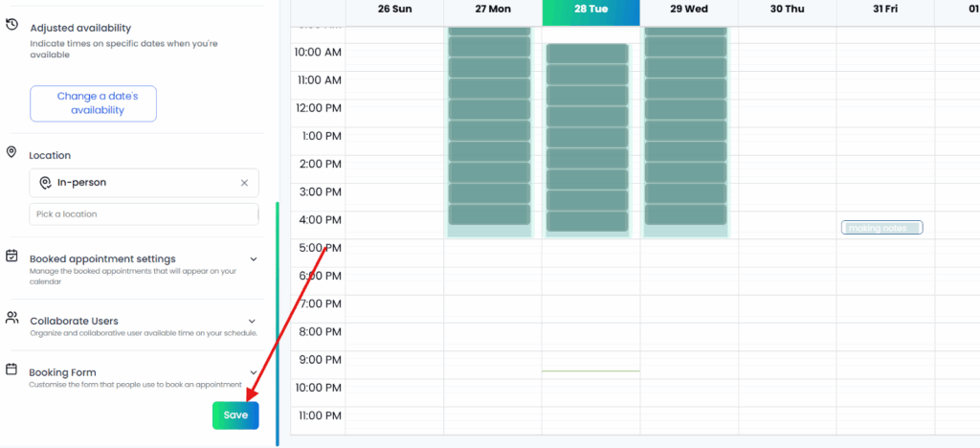Open the In-person location dropdown
This screenshot has height=448, width=980.
[144, 183]
